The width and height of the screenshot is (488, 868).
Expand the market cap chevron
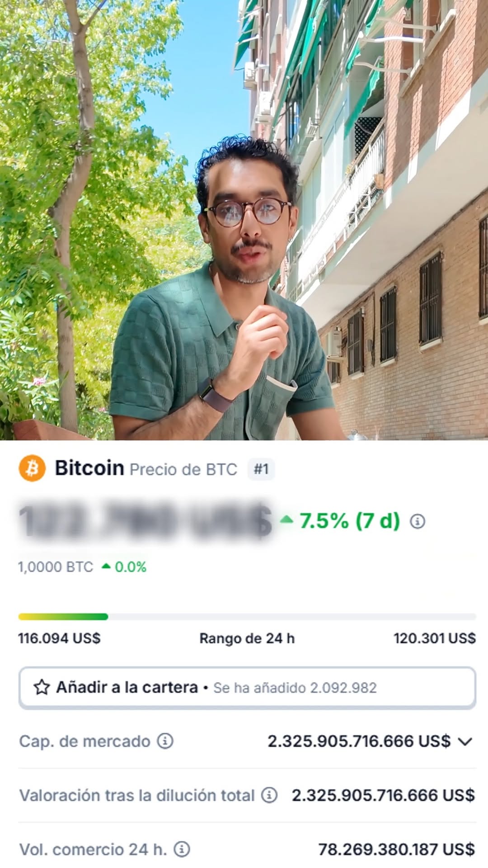click(x=465, y=741)
